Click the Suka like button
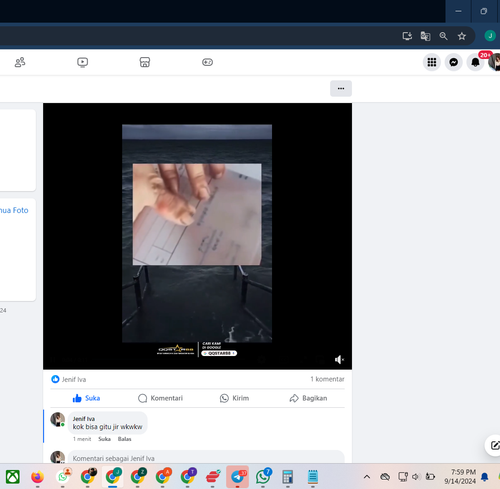Screen dimensions: 500x489 click(86, 398)
